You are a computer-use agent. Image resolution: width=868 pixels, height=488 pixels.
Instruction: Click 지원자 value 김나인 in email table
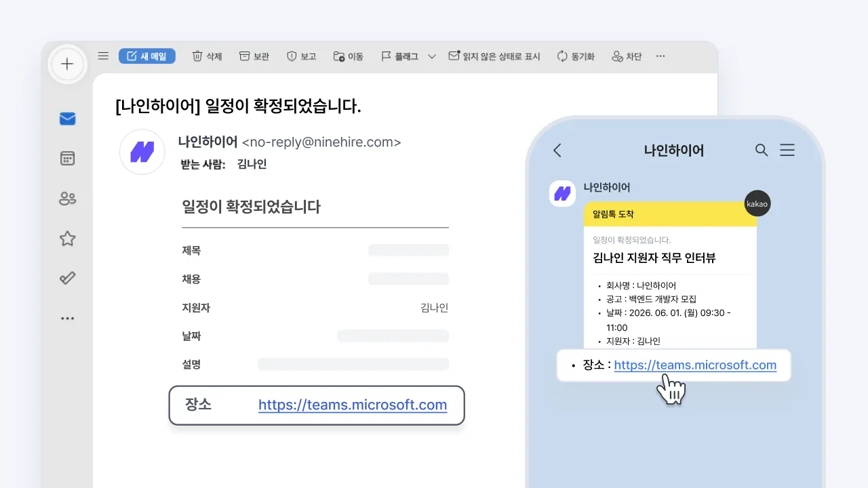pos(434,308)
